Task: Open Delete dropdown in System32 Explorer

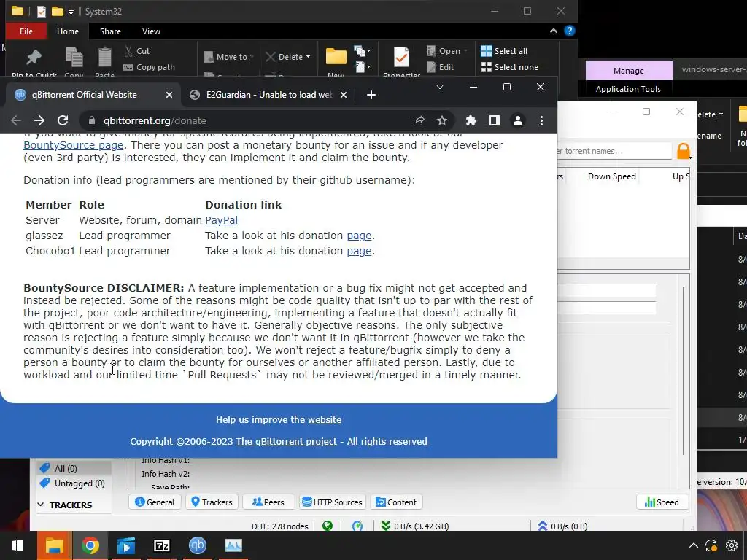Action: (287, 57)
